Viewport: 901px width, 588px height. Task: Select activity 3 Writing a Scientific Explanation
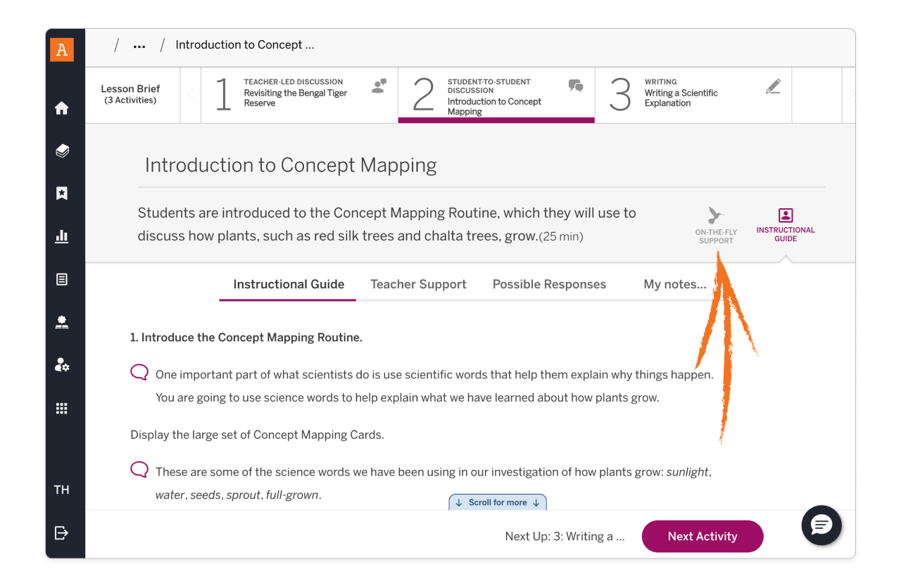pyautogui.click(x=693, y=96)
